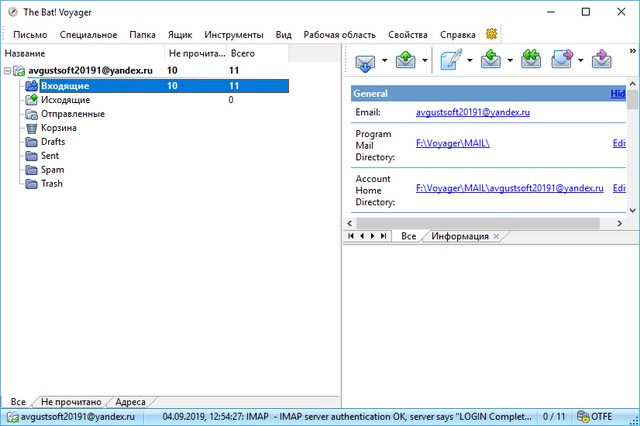Open the F:\Voyager\MAIL\ directory link

click(453, 144)
